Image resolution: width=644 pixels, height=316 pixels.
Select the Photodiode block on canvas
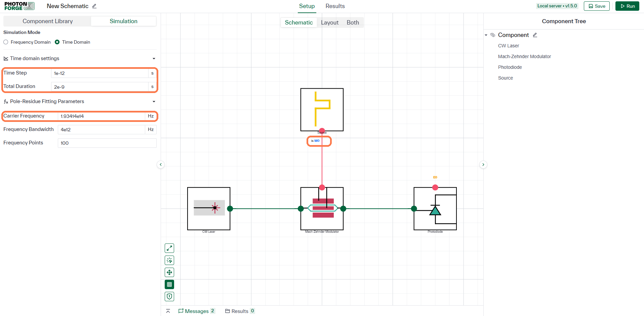pyautogui.click(x=435, y=209)
